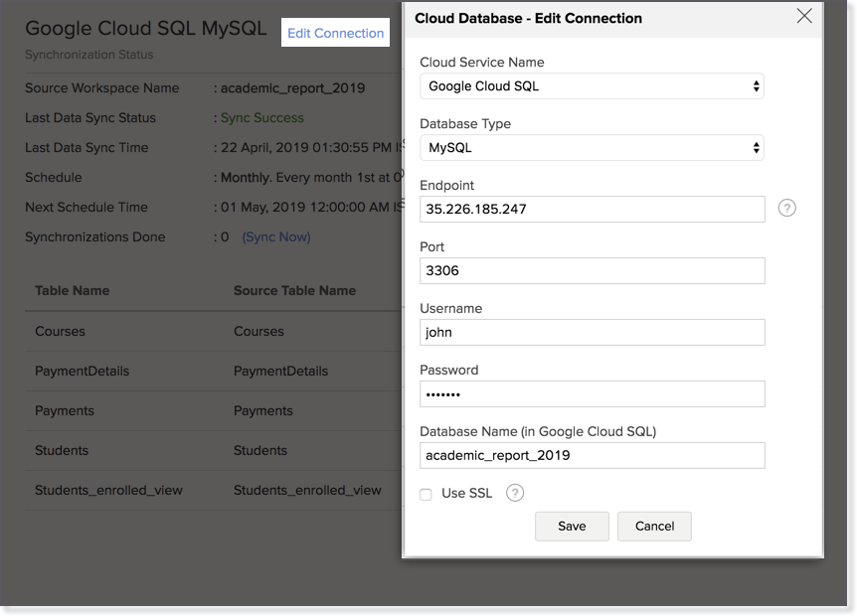This screenshot has width=857, height=616.
Task: Click PaymentDetails in Source Table Name column
Action: point(281,372)
